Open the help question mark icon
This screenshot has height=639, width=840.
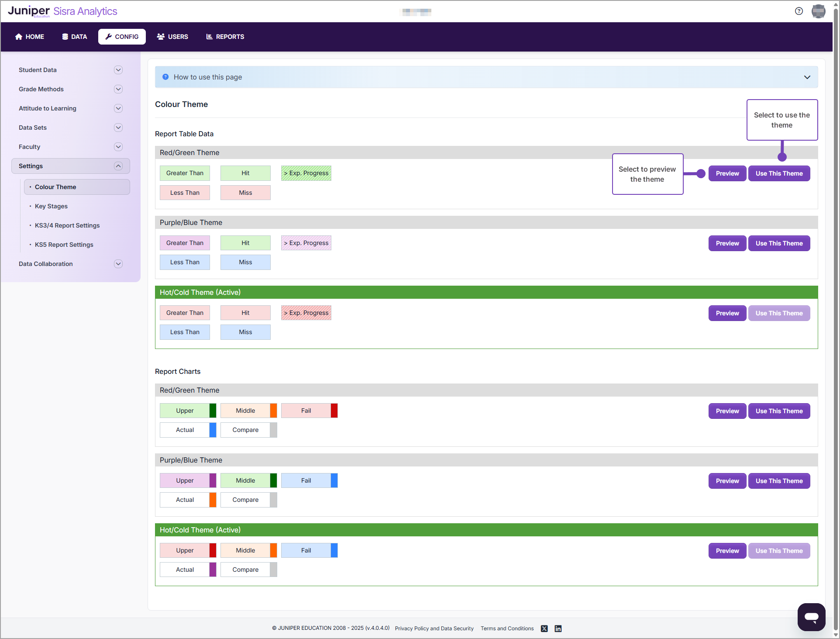tap(799, 11)
